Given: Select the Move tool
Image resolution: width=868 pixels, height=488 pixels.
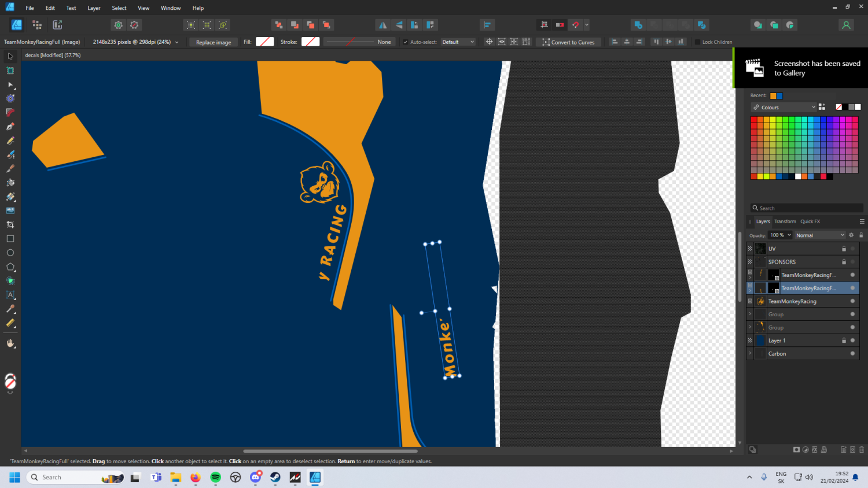Looking at the screenshot, I should [x=10, y=56].
